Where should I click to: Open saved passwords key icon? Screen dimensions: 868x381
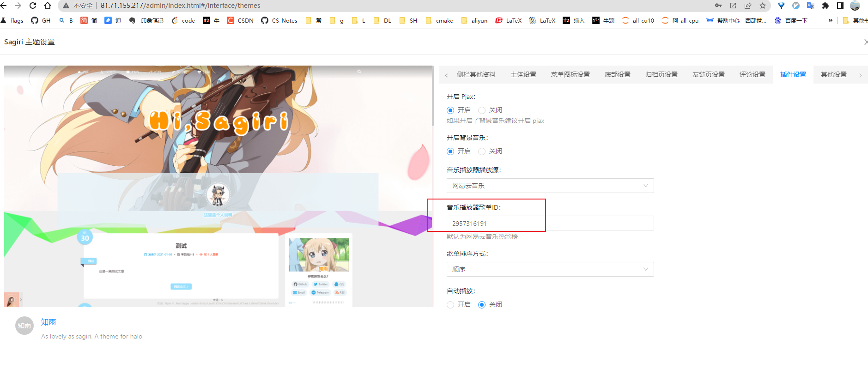click(718, 6)
